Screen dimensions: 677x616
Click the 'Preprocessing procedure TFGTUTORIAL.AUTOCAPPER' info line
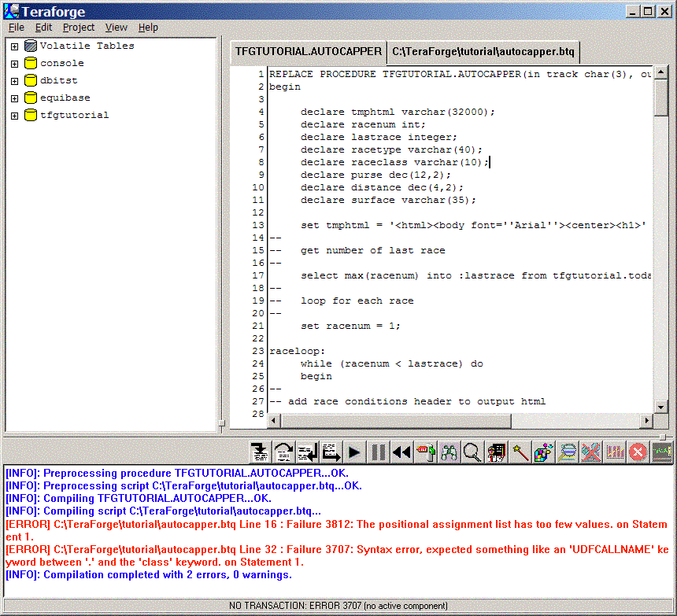click(176, 474)
